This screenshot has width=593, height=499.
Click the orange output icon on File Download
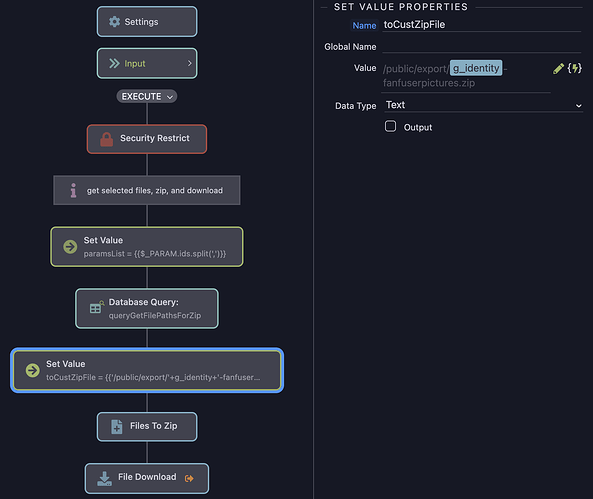189,479
